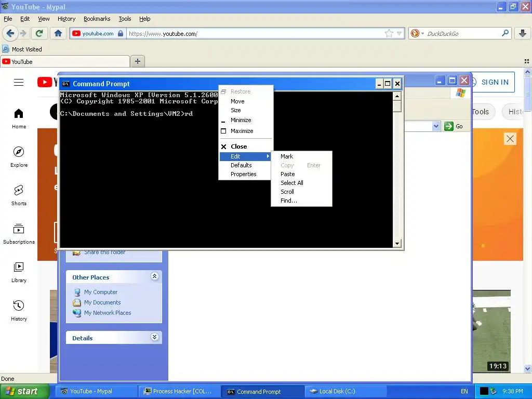Screen dimensions: 532x399
Task: Choose Paste in the Edit submenu
Action: pos(301,174)
